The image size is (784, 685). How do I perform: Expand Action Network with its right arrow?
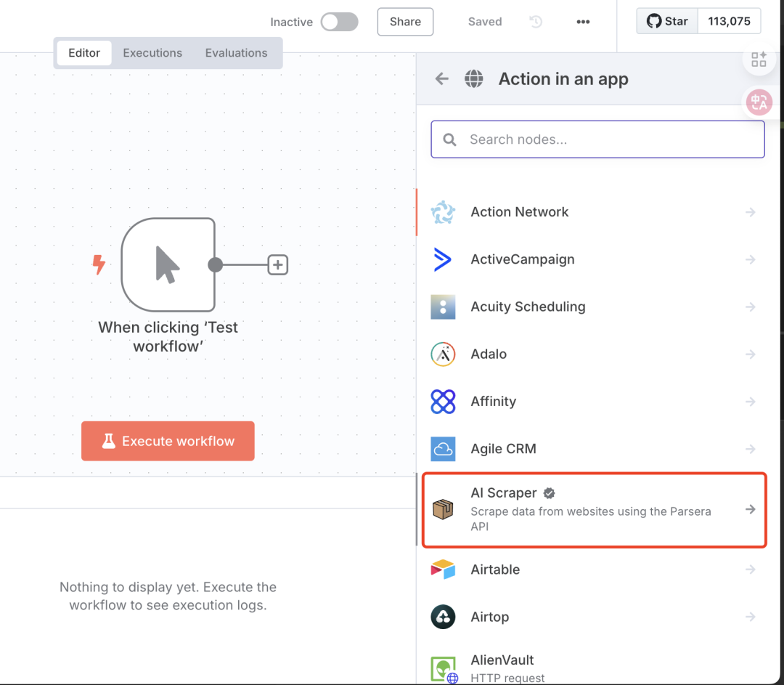click(750, 212)
